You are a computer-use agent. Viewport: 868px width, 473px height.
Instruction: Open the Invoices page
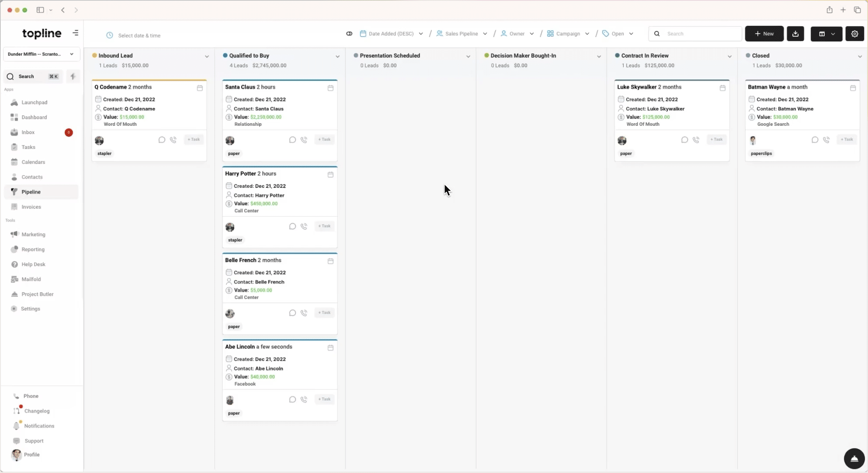tap(31, 207)
